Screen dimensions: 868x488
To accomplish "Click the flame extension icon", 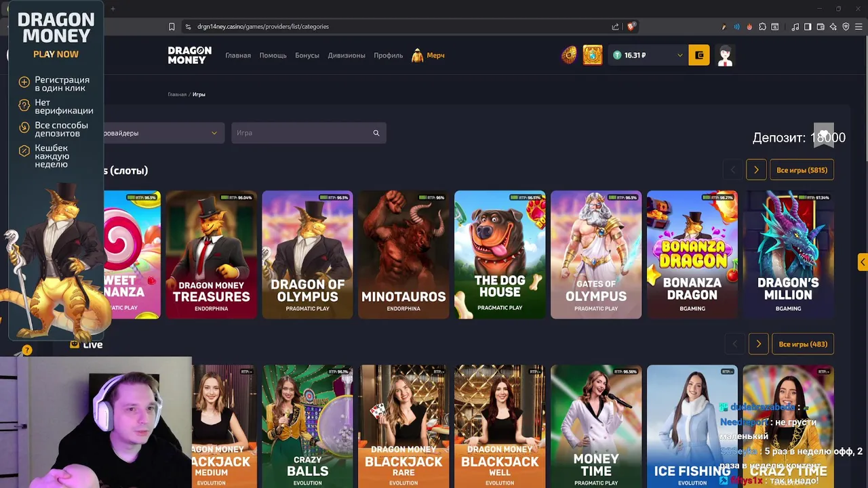I will click(x=749, y=26).
